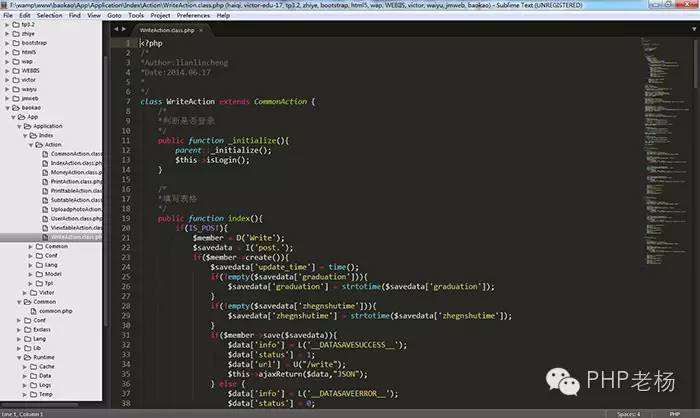Screen dimensions: 700x418
Task: Click the UserAction.class.php file icon
Action: pos(45,219)
